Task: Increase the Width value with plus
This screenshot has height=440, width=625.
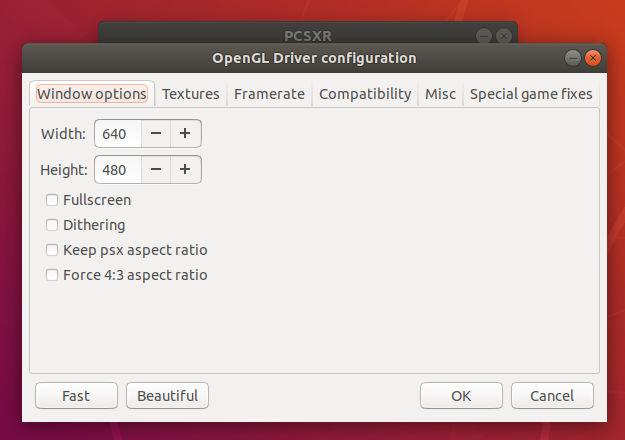Action: [185, 134]
